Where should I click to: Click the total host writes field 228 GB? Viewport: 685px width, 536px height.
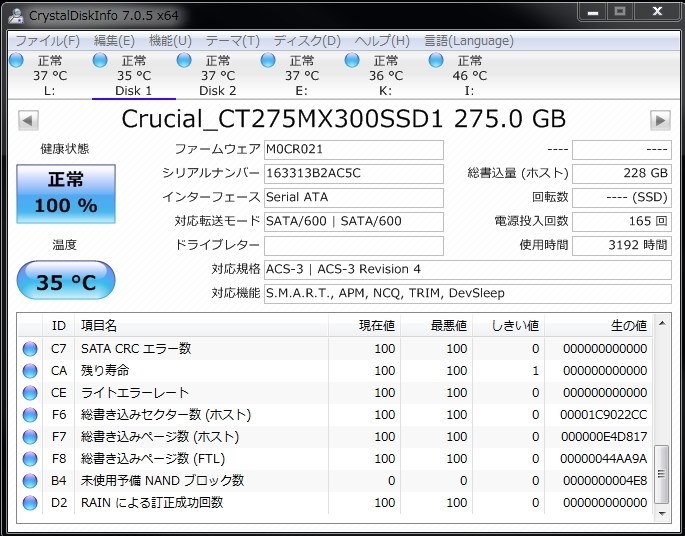[x=622, y=174]
